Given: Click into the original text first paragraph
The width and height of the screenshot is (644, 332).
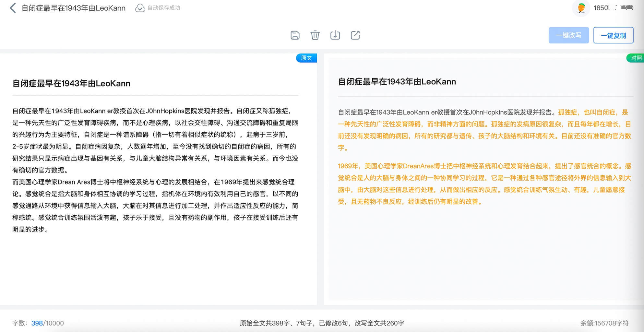Looking at the screenshot, I should click(x=155, y=140).
